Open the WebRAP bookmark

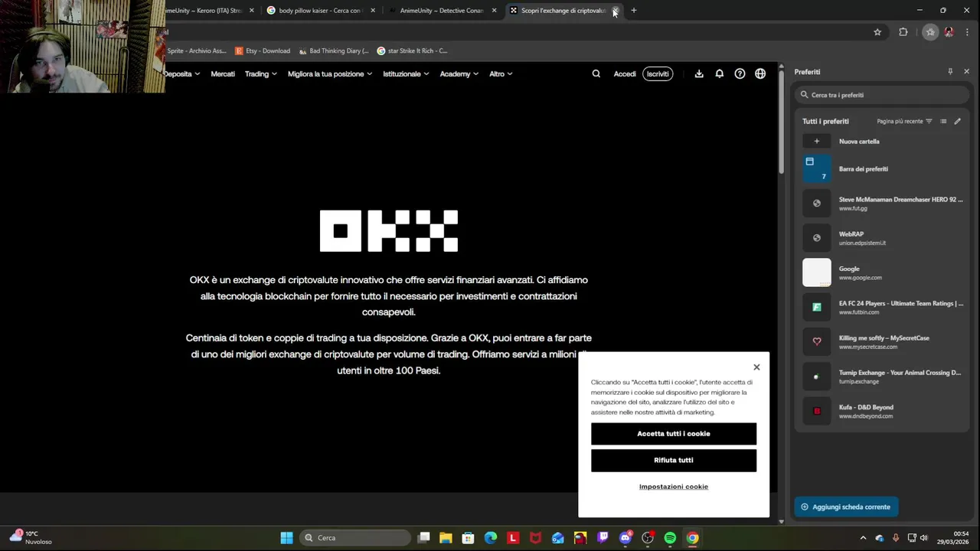[x=883, y=238]
